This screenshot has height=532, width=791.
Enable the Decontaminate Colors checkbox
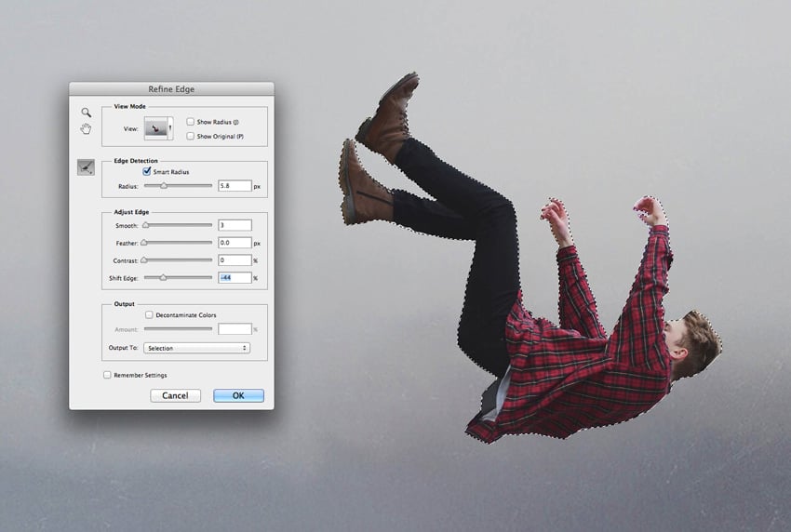click(149, 314)
